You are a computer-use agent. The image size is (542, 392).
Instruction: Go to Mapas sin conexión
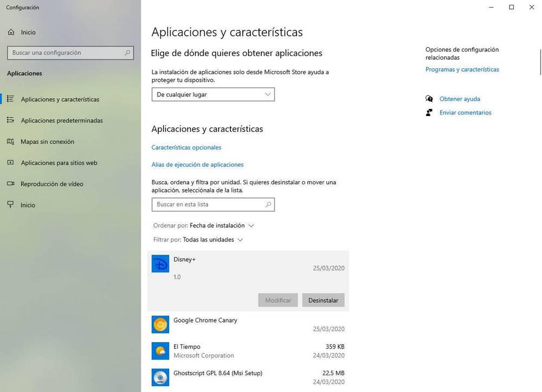[47, 142]
